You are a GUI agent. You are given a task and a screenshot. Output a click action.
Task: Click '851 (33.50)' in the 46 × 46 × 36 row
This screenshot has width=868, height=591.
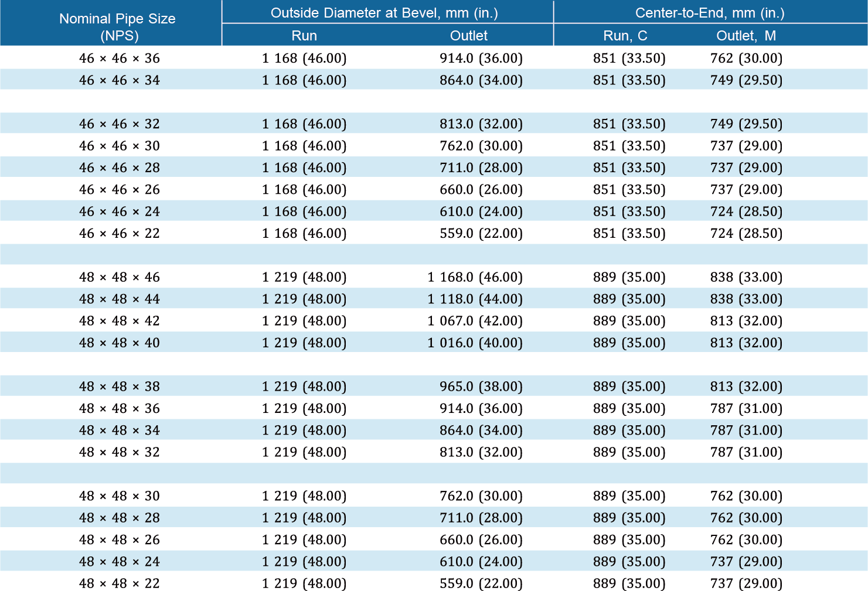[x=629, y=59]
